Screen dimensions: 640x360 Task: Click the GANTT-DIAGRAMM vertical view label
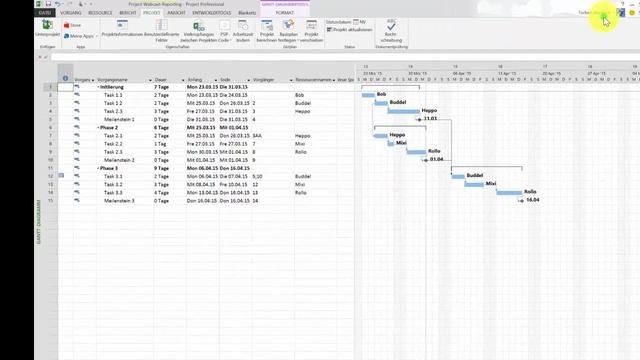39,222
